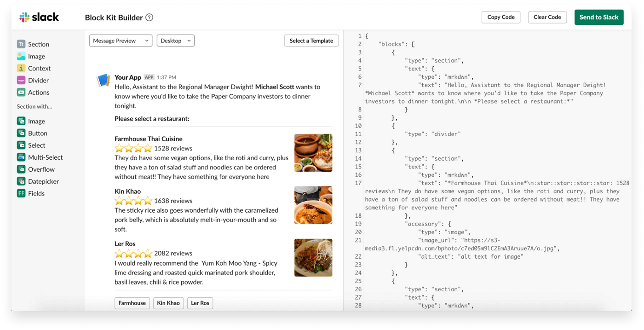Screen dimensions: 644x330
Task: Open the Ler Ros food thumbnail
Action: click(313, 258)
